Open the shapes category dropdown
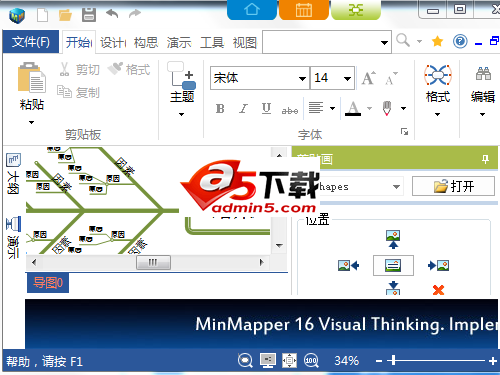The image size is (500, 375). click(396, 187)
